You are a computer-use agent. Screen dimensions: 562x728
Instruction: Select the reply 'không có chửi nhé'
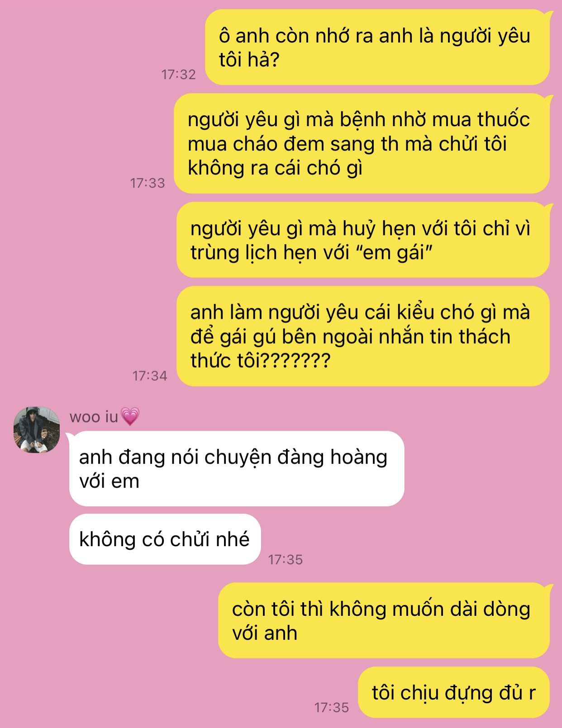tap(165, 539)
